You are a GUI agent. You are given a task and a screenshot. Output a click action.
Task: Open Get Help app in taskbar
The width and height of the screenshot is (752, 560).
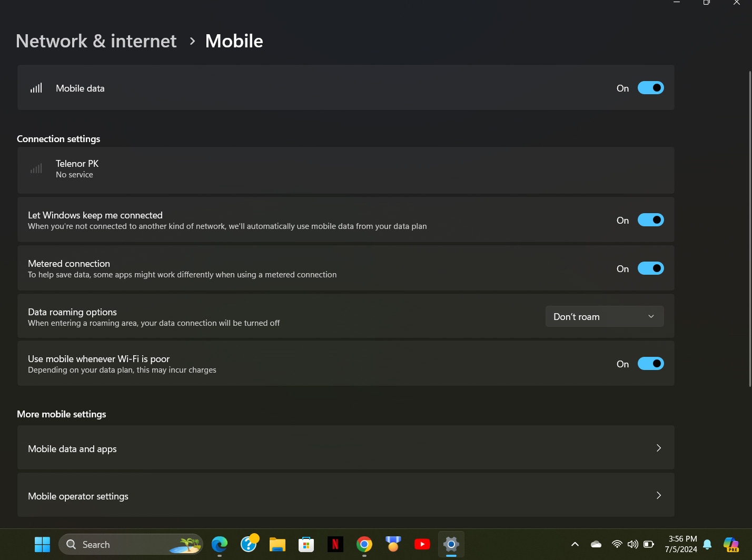pos(249,544)
